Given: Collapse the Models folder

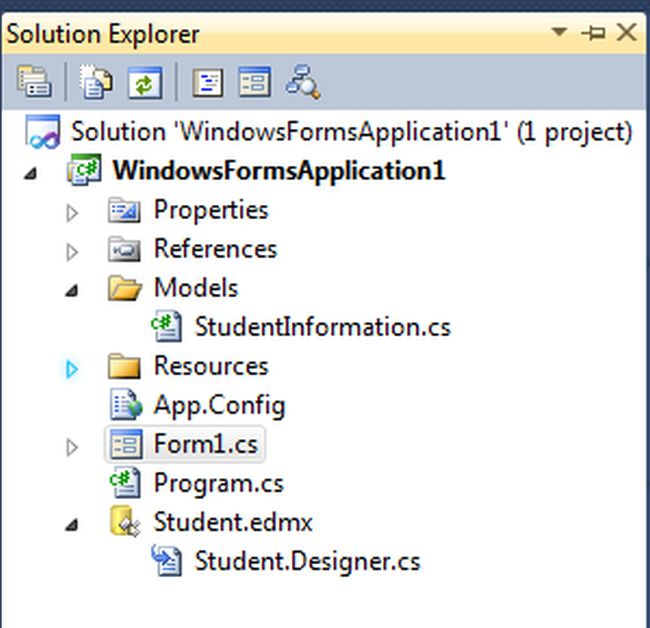Looking at the screenshot, I should (72, 291).
